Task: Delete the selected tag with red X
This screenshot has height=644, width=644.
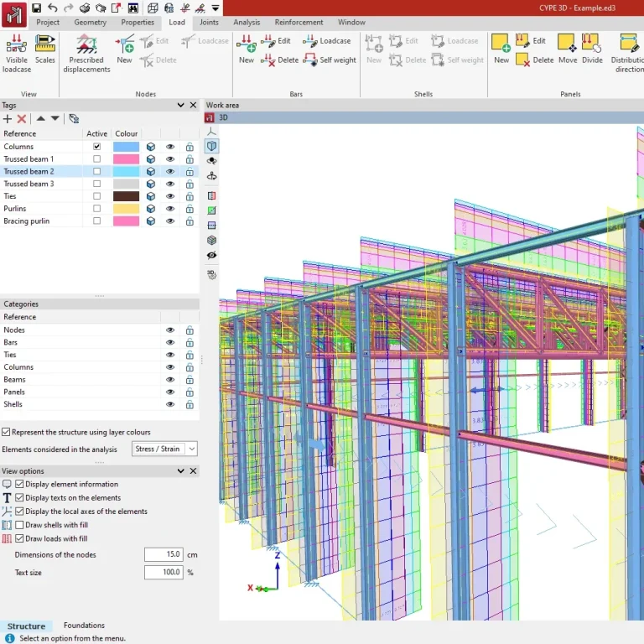Action: click(22, 119)
